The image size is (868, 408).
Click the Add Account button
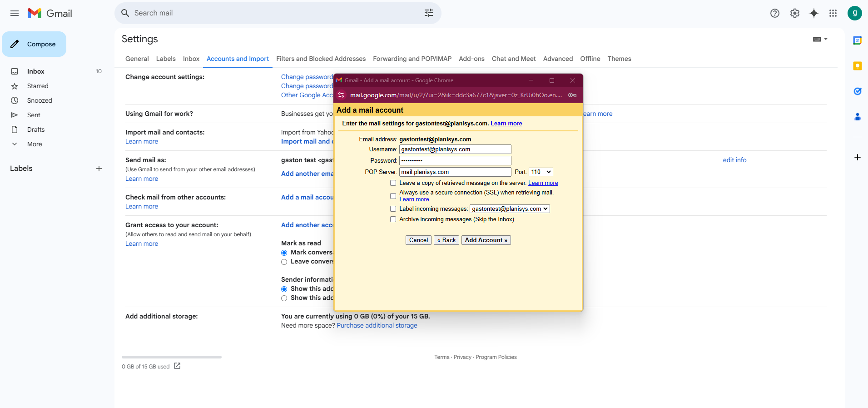click(x=486, y=240)
